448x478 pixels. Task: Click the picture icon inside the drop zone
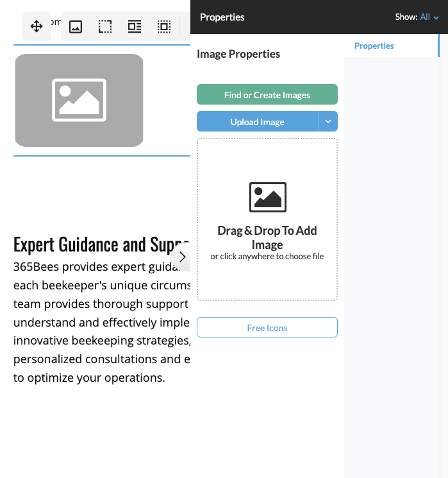coord(267,197)
